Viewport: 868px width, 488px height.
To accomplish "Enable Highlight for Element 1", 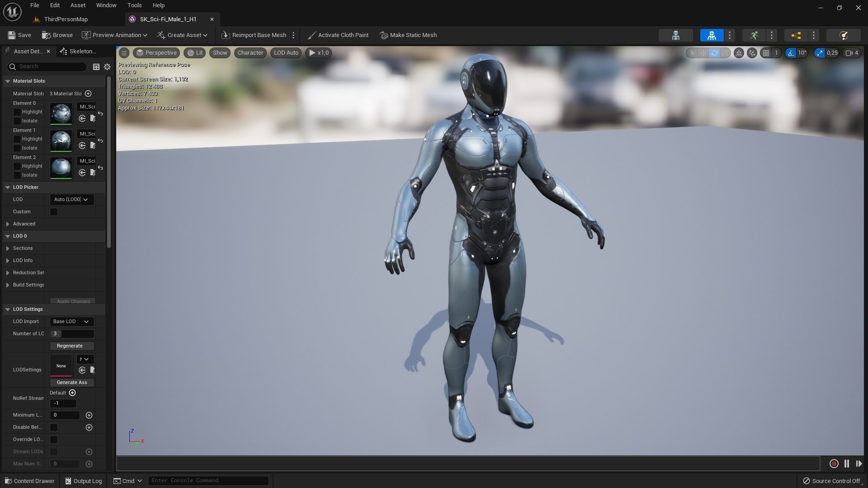I will pos(17,139).
